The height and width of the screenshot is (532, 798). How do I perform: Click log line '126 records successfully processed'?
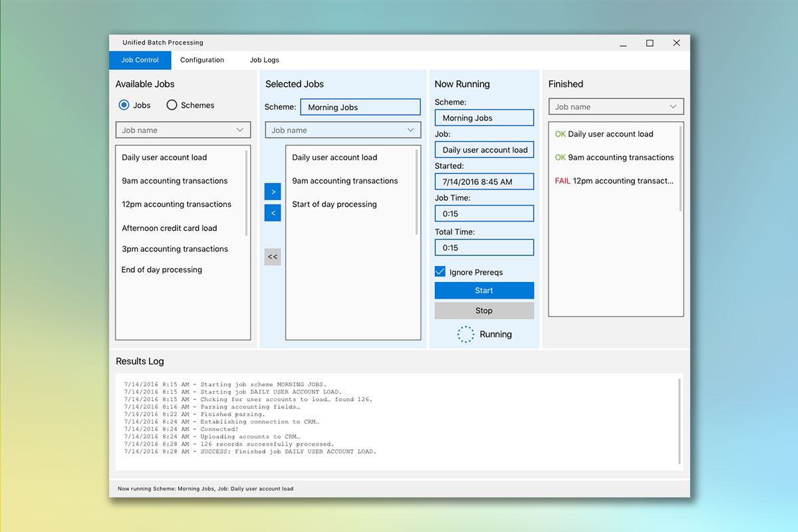[229, 444]
